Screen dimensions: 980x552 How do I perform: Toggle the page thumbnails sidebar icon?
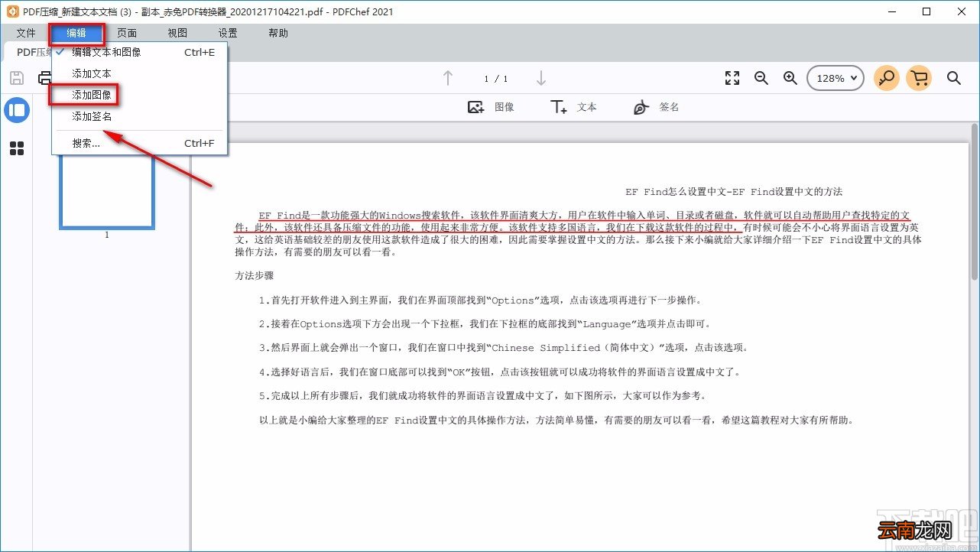pos(17,110)
